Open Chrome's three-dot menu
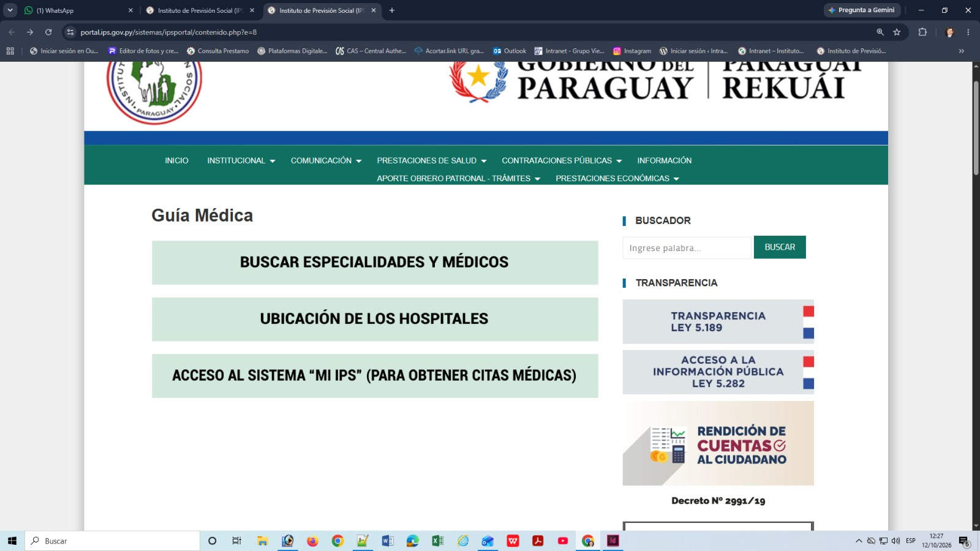 click(x=968, y=32)
